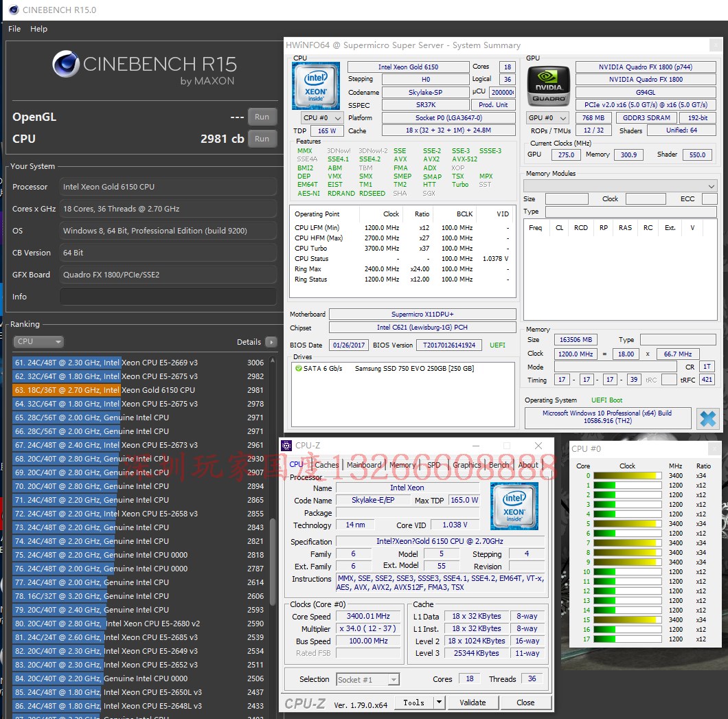
Task: Click the Close button in CPU-Z
Action: pyautogui.click(x=525, y=703)
